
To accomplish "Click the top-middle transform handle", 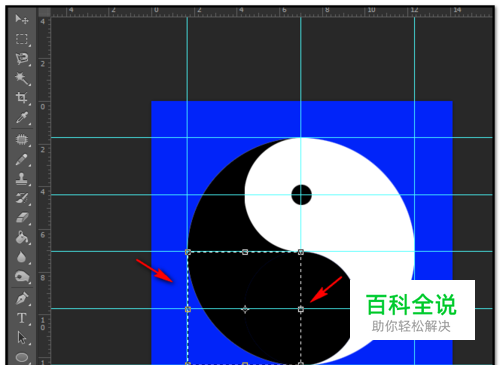I will 245,252.
